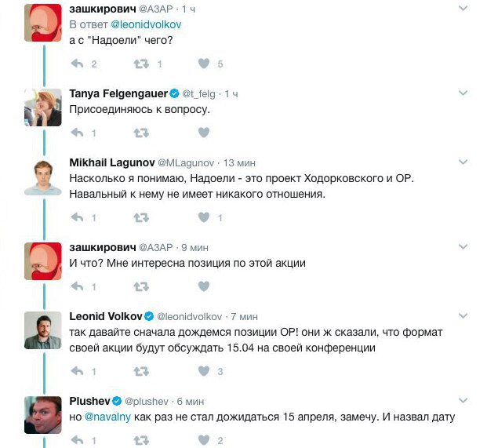This screenshot has width=487, height=448.
Task: Open the @navalny mention in Plushev's tweet
Action: tap(107, 417)
